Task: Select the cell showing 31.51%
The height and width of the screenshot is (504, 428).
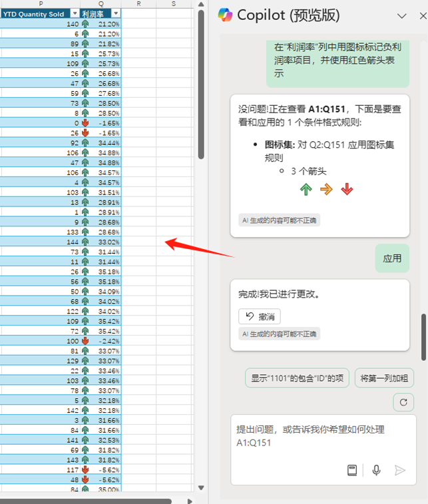Action: pos(101,192)
